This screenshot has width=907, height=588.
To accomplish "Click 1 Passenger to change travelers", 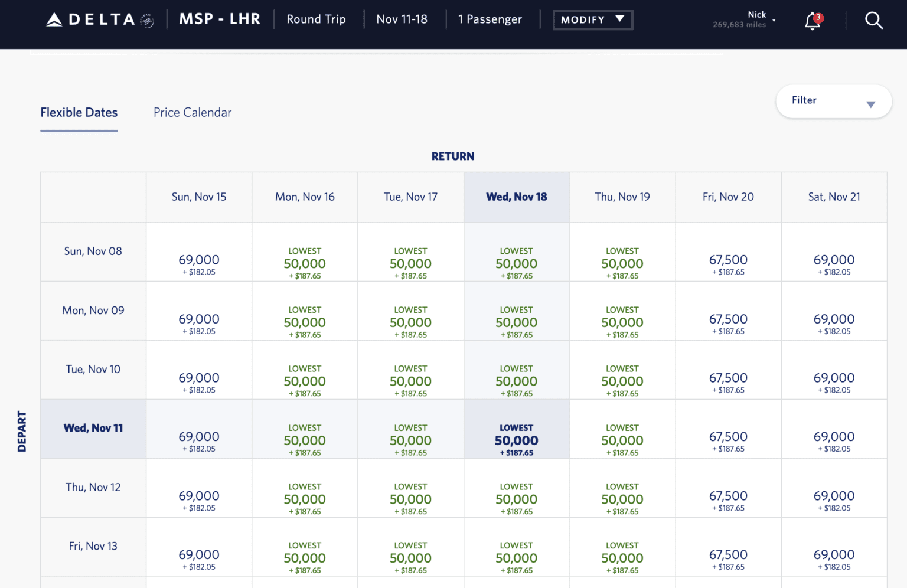I will (x=490, y=19).
